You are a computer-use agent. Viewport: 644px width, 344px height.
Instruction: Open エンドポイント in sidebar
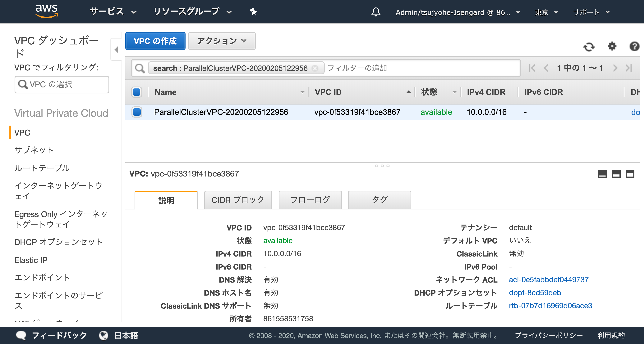(x=42, y=278)
